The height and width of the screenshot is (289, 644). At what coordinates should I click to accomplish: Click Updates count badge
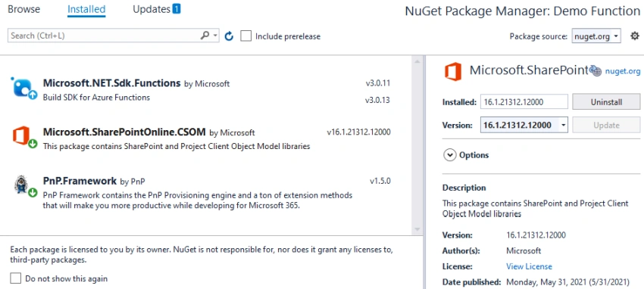(177, 8)
